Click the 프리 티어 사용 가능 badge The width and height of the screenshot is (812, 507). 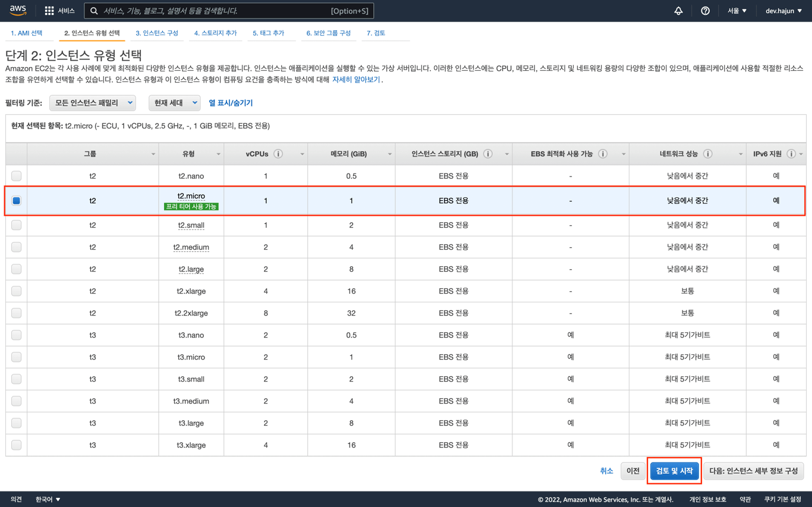tap(191, 207)
